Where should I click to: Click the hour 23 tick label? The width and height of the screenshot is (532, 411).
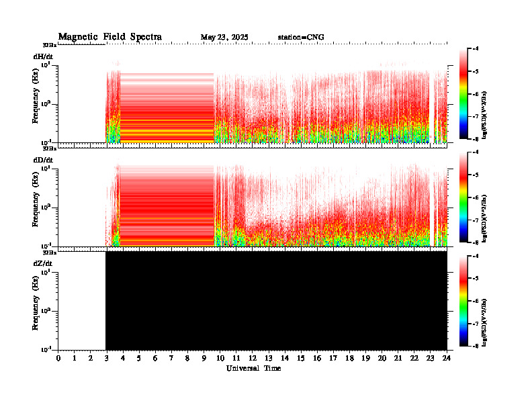point(431,359)
